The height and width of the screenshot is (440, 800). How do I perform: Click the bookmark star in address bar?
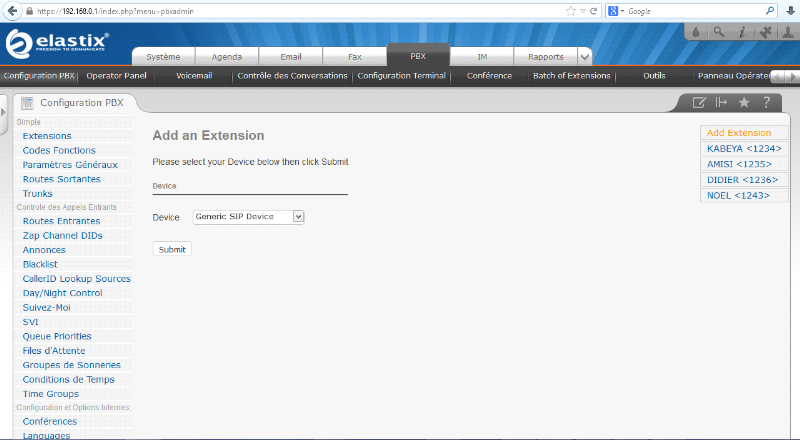coord(570,11)
